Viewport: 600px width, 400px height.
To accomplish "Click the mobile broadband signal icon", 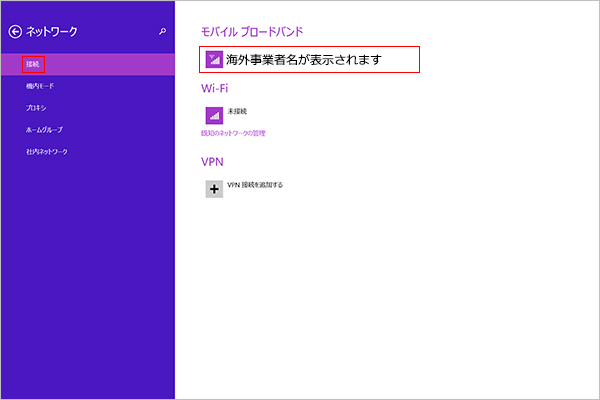I will point(214,60).
